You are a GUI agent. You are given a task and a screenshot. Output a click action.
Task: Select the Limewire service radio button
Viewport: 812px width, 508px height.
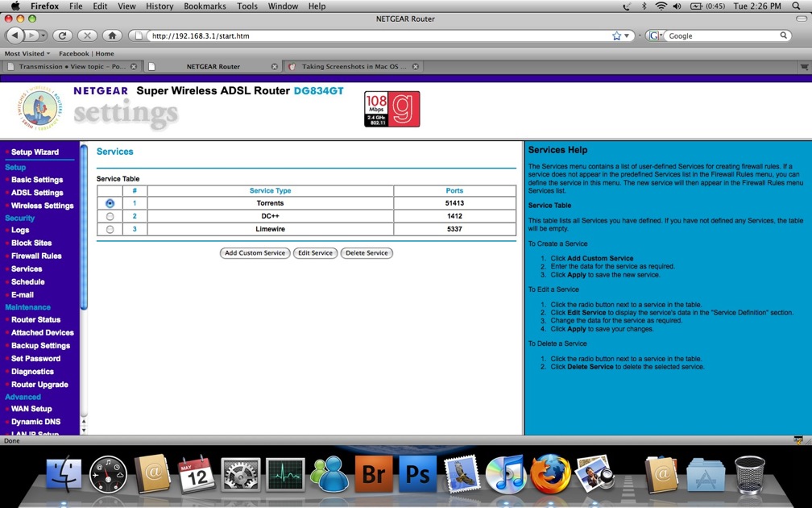pos(110,229)
